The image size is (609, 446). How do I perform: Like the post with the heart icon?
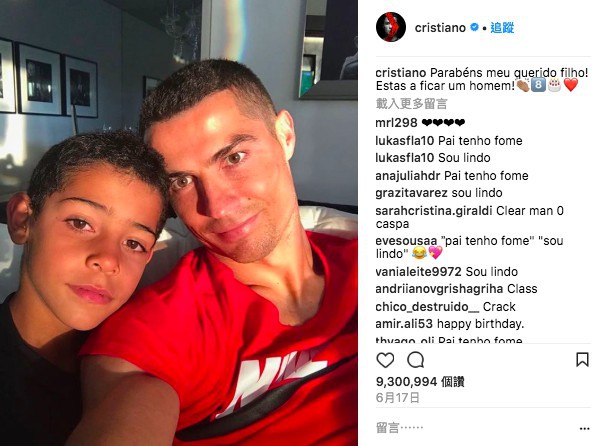click(385, 360)
